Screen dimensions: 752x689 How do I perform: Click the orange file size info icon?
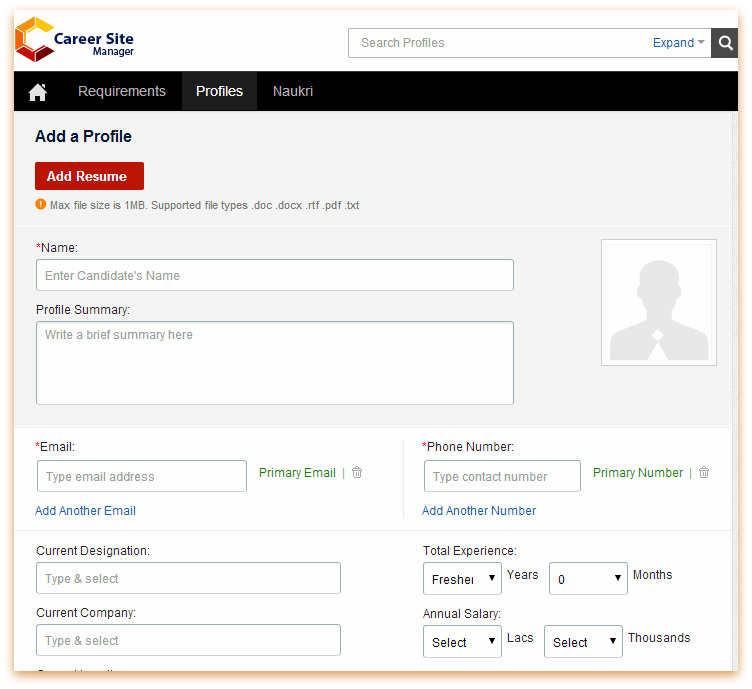[41, 204]
